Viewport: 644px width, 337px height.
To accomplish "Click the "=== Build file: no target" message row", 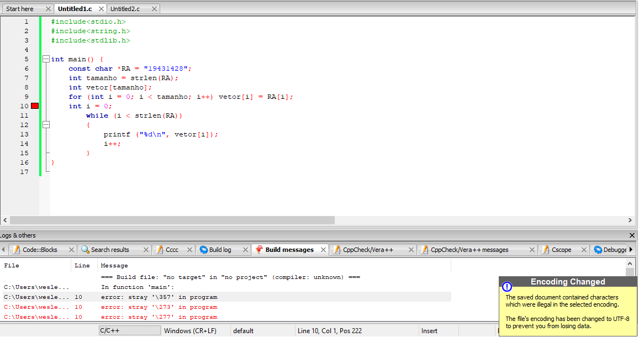I will click(x=226, y=277).
